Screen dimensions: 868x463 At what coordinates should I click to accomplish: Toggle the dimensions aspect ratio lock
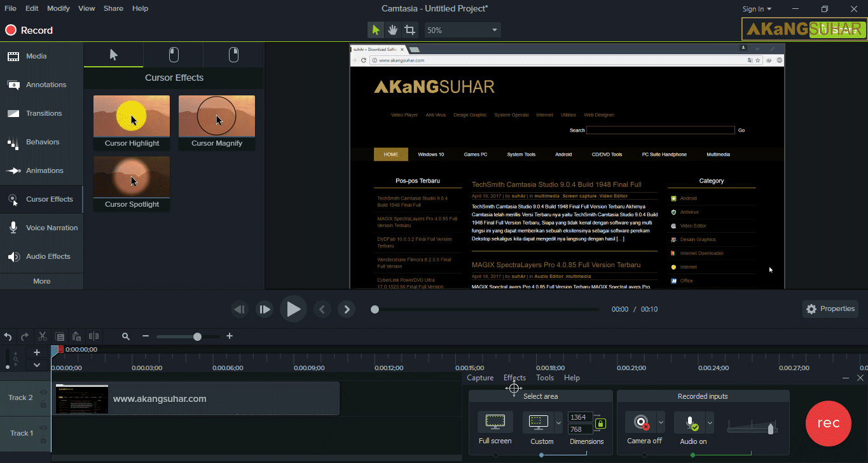tap(600, 424)
